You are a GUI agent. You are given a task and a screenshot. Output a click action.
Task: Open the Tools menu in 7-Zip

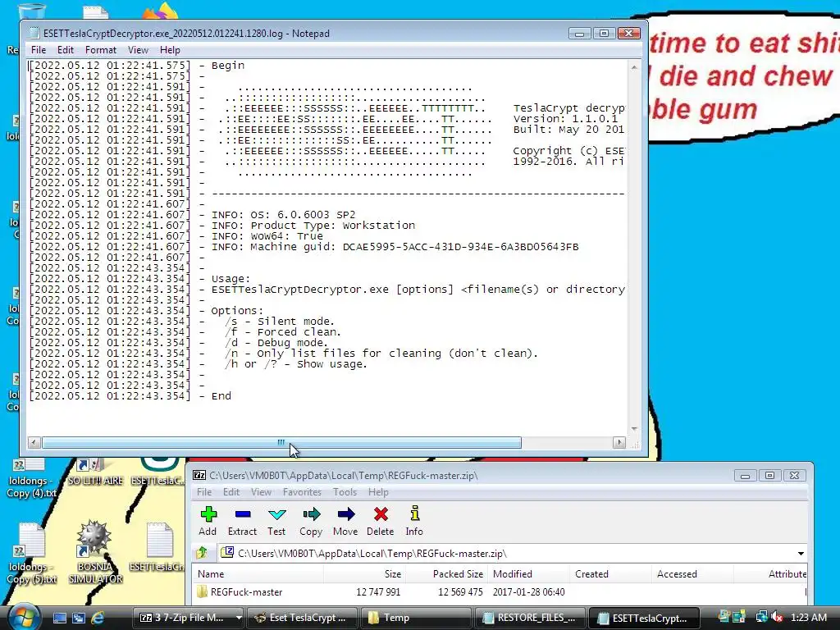coord(345,492)
